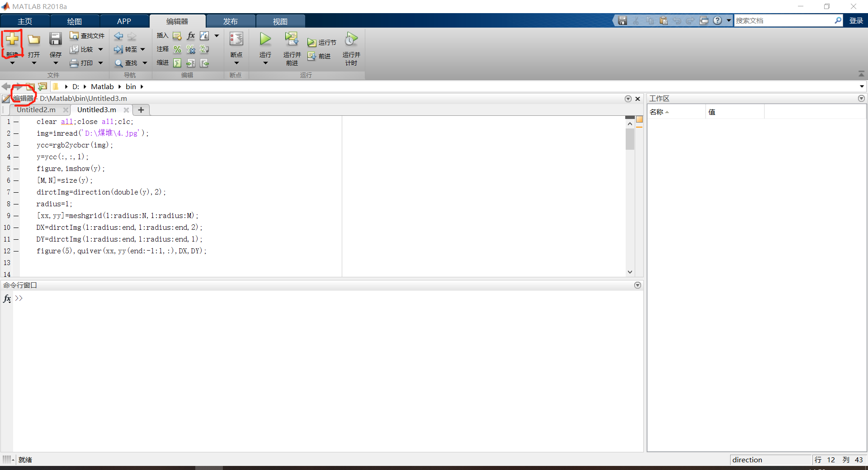Click the comment (%) icon

click(x=177, y=49)
